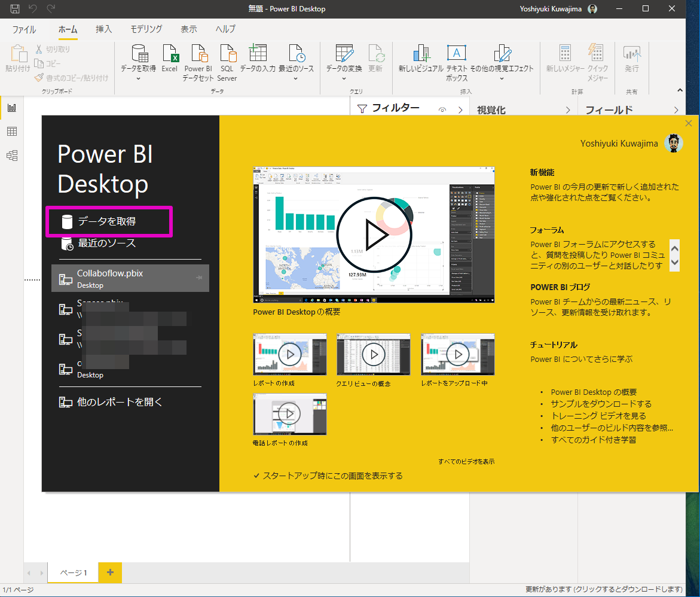The height and width of the screenshot is (597, 700).
Task: Pin the Collaboflow.pbix recent file
Action: click(x=198, y=278)
